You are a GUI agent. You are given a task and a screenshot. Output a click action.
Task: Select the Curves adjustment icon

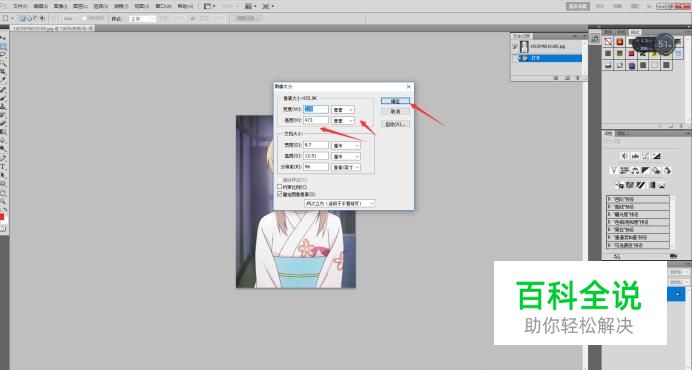pos(646,156)
